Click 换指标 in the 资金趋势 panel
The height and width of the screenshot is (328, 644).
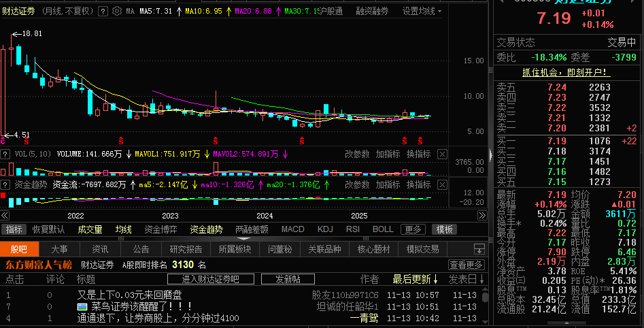[418, 185]
